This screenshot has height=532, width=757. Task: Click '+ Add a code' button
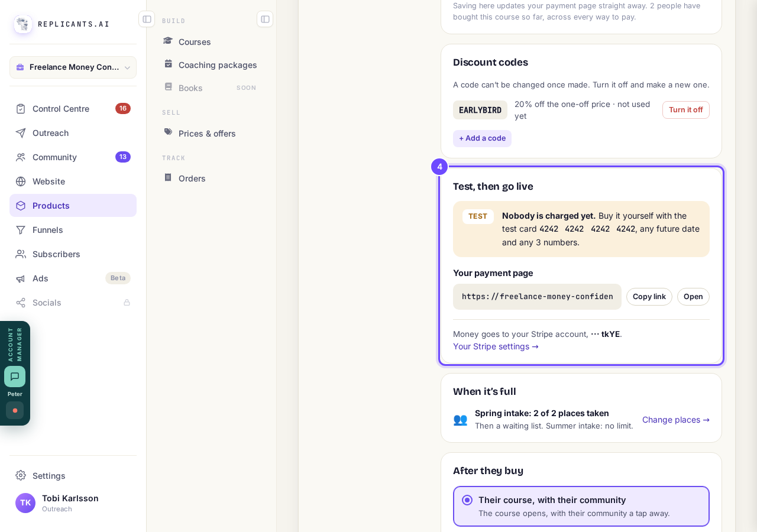[x=482, y=138]
